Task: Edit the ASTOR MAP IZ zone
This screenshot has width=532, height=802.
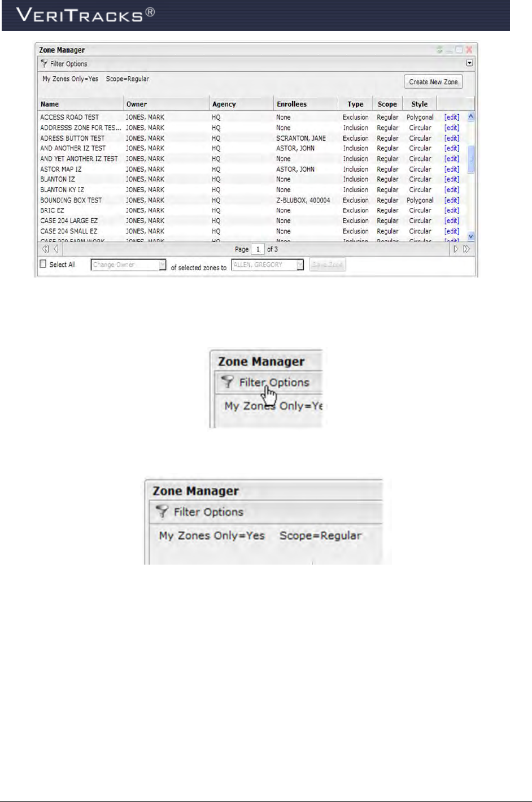Action: (x=452, y=169)
